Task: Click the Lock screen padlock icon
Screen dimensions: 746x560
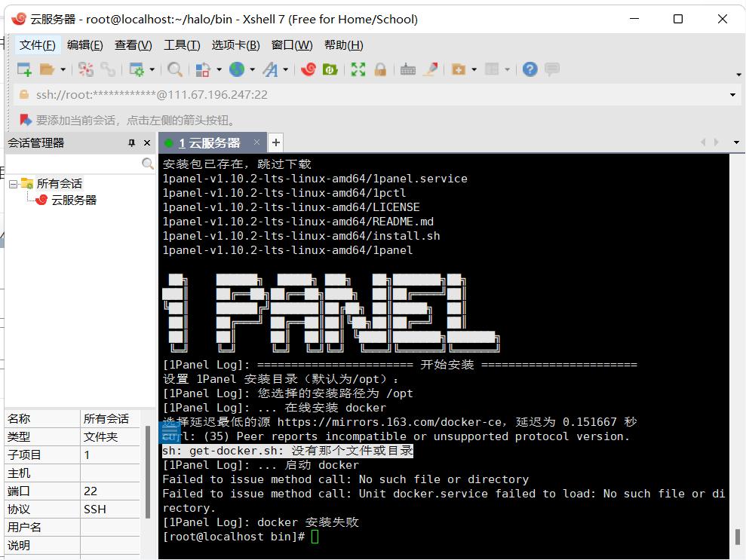Action: pos(380,69)
